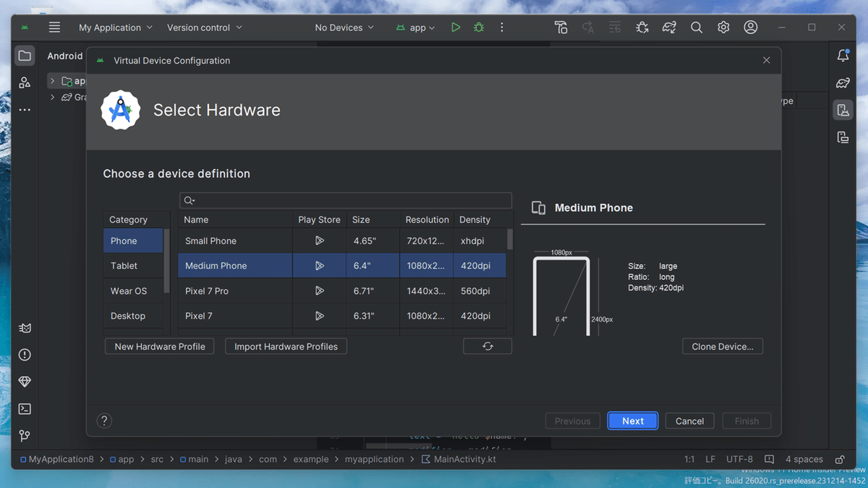Open the app run configuration dropdown

tap(416, 27)
